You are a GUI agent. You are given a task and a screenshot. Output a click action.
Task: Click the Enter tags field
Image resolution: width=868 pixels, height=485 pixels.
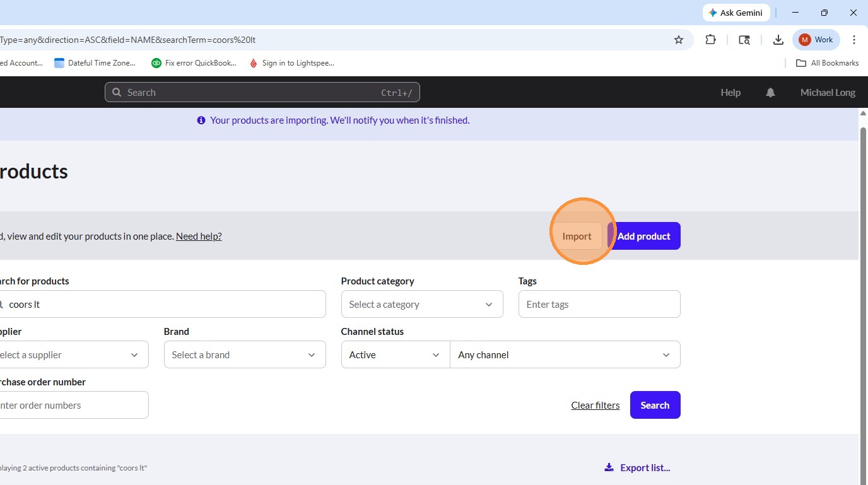click(599, 304)
